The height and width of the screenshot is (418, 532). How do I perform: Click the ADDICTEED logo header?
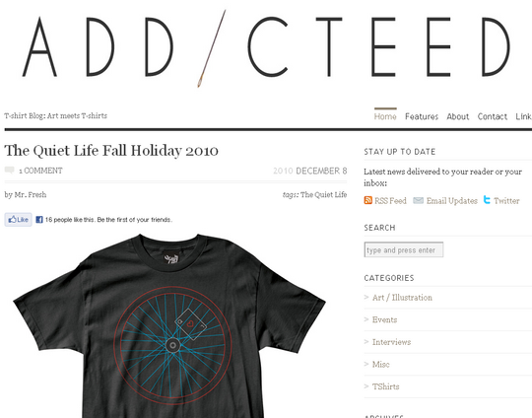click(x=266, y=47)
